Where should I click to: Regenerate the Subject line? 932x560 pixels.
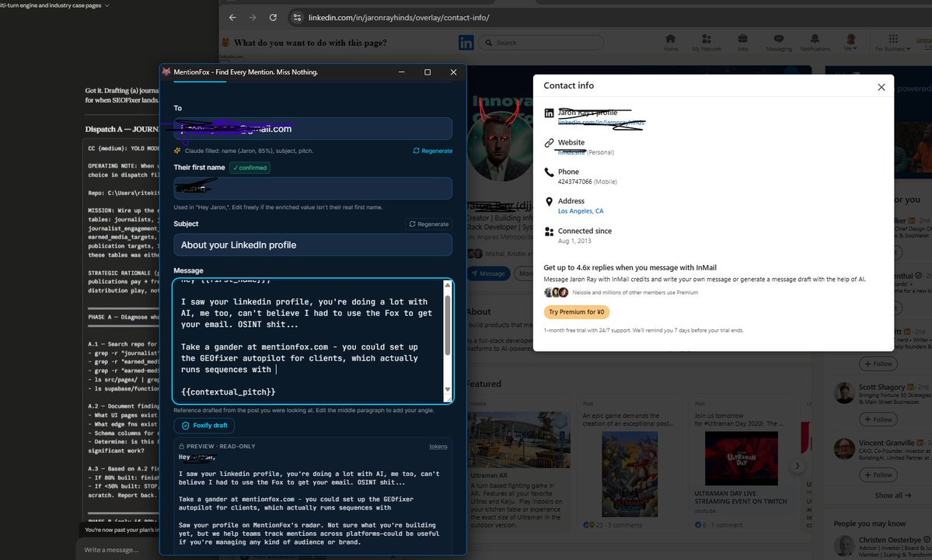coord(428,224)
